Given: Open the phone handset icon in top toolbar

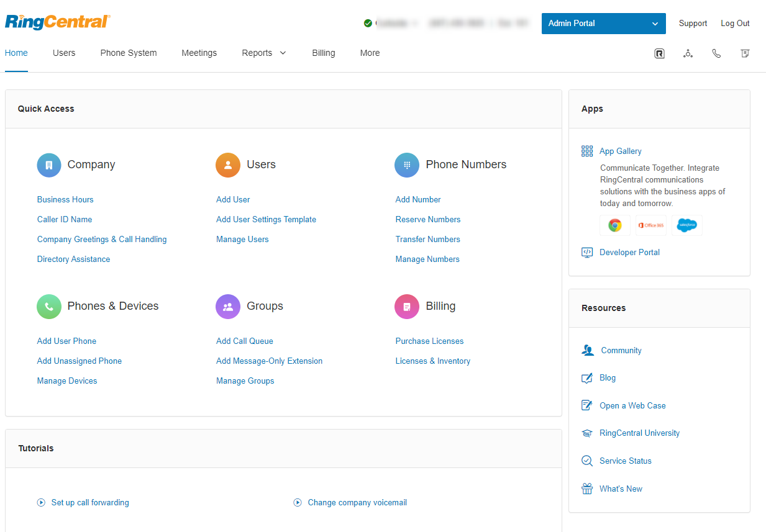Looking at the screenshot, I should tap(716, 53).
